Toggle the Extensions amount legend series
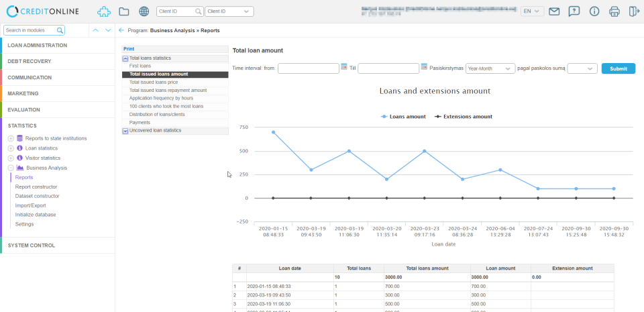Viewport: 644px width, 312px height. pyautogui.click(x=464, y=117)
